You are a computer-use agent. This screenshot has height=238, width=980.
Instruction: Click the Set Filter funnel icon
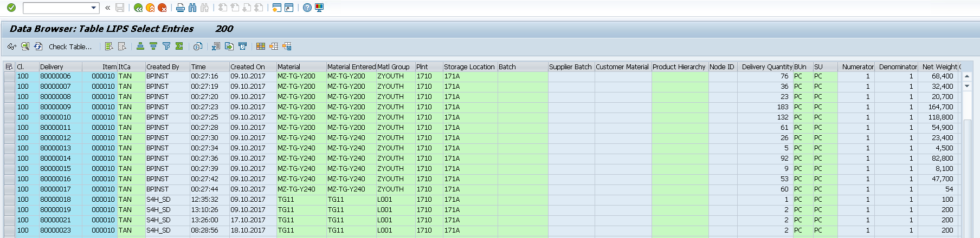point(166,47)
